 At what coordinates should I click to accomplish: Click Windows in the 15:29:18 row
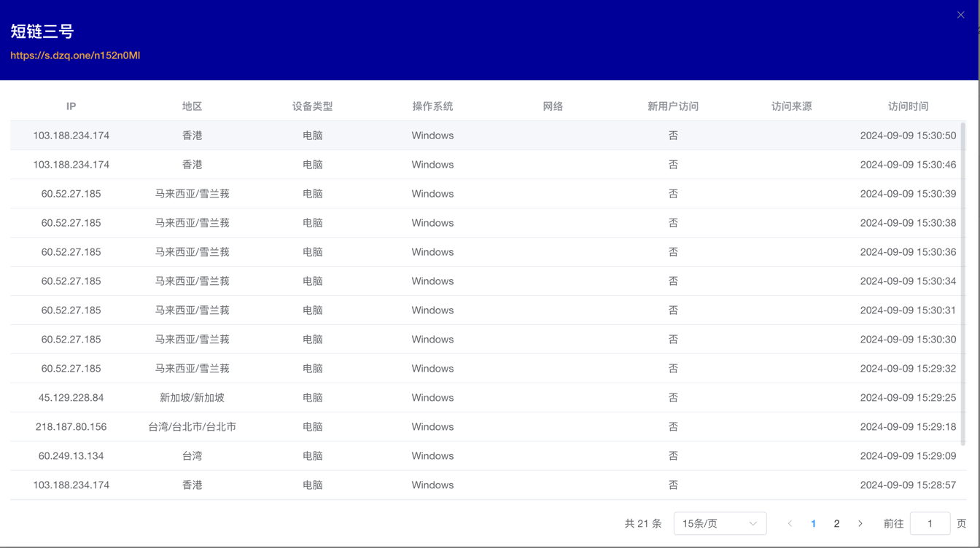(432, 427)
